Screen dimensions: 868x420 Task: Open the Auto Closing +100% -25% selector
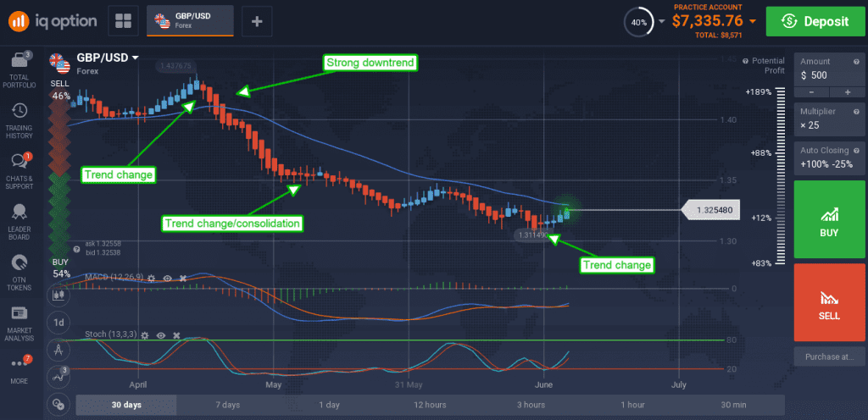828,157
